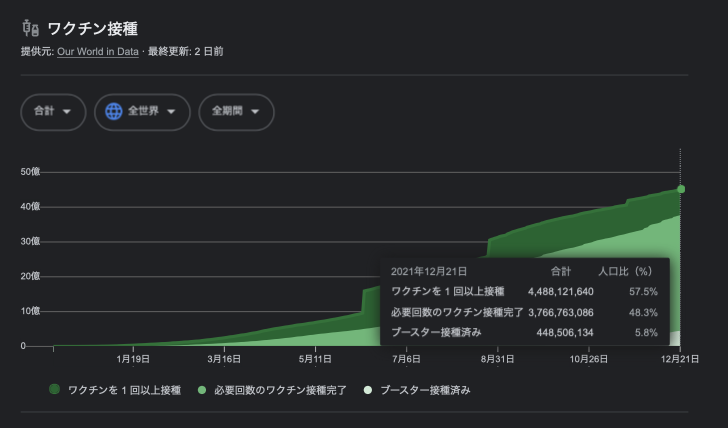
Task: Select the 10月26日 date on the x-axis
Action: [x=589, y=359]
